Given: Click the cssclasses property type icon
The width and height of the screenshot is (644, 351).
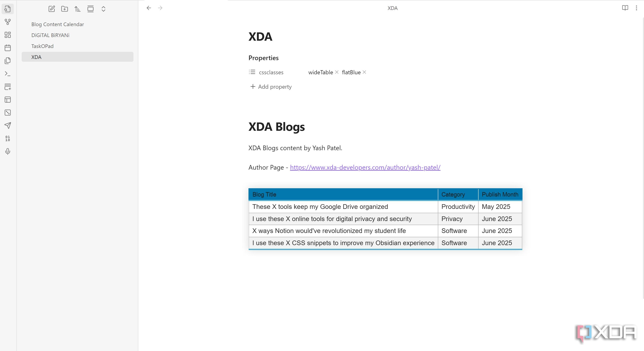Looking at the screenshot, I should [252, 72].
